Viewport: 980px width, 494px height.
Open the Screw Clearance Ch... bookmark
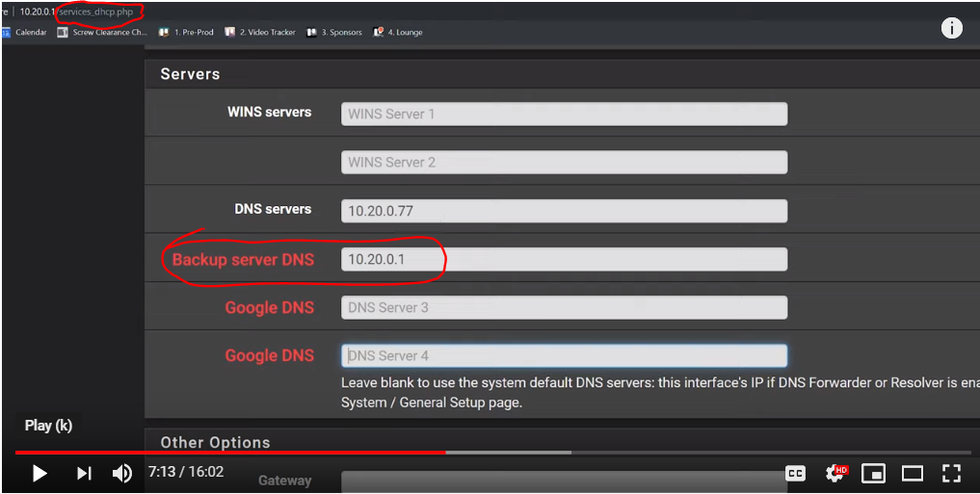(x=102, y=33)
